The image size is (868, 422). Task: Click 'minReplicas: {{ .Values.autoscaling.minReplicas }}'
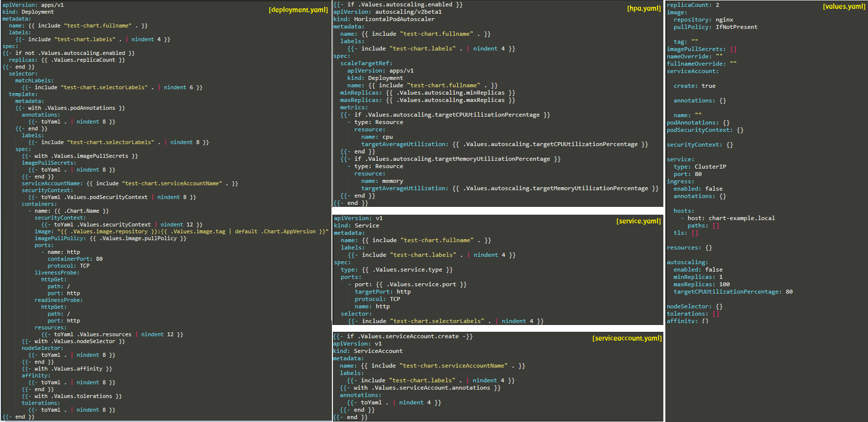[427, 93]
